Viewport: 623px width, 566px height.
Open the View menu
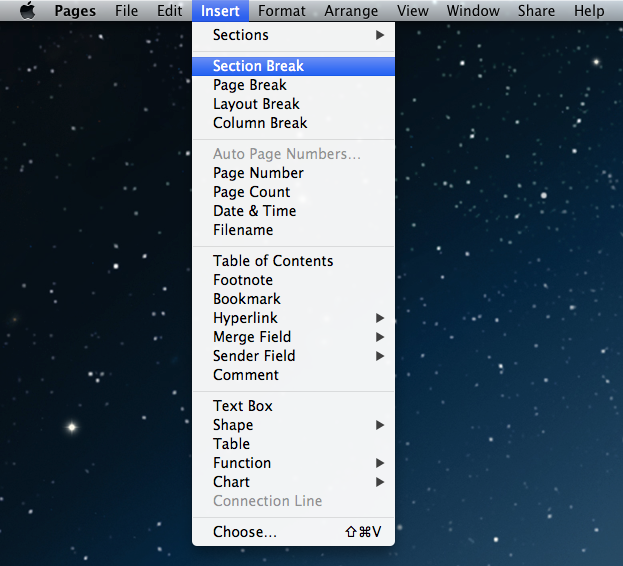point(412,11)
